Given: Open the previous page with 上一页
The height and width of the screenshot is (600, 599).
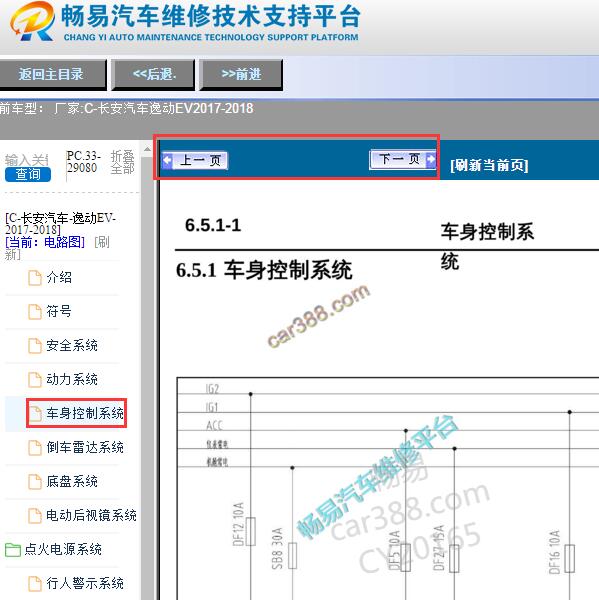Looking at the screenshot, I should click(195, 160).
